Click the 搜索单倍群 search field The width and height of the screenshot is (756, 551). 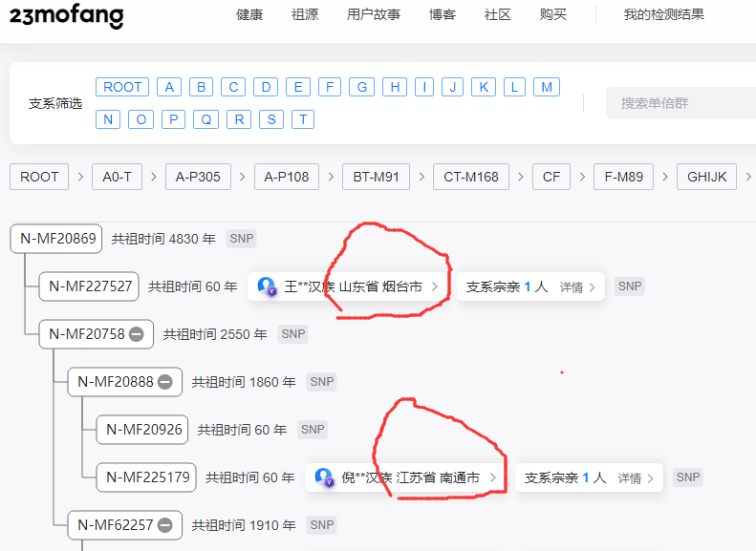tap(680, 103)
